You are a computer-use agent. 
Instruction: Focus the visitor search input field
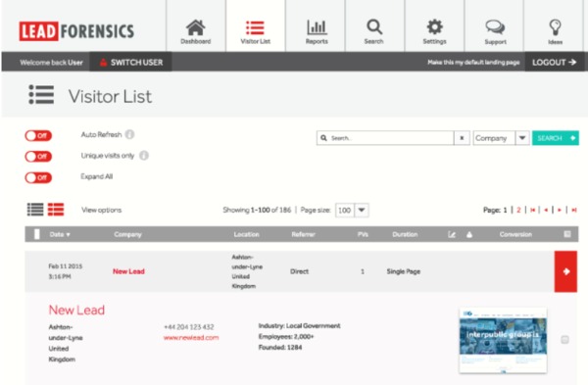tap(385, 138)
